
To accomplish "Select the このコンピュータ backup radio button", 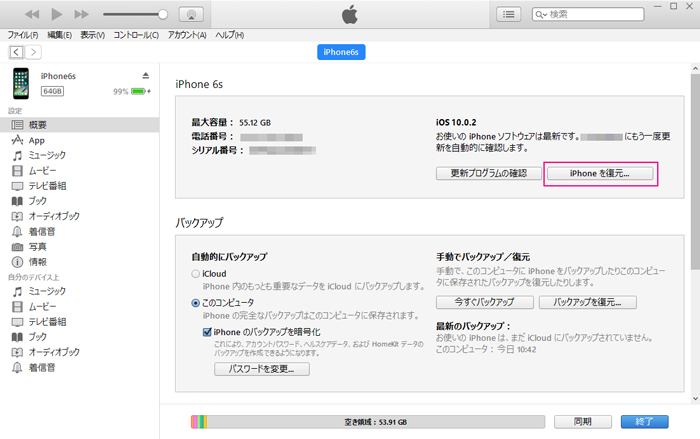I will tap(196, 303).
